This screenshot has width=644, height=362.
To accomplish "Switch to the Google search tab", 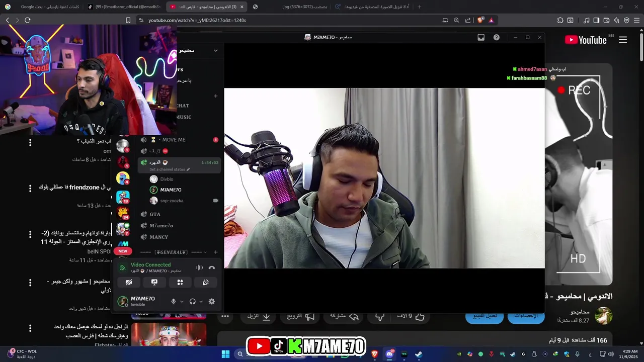I will [x=43, y=7].
